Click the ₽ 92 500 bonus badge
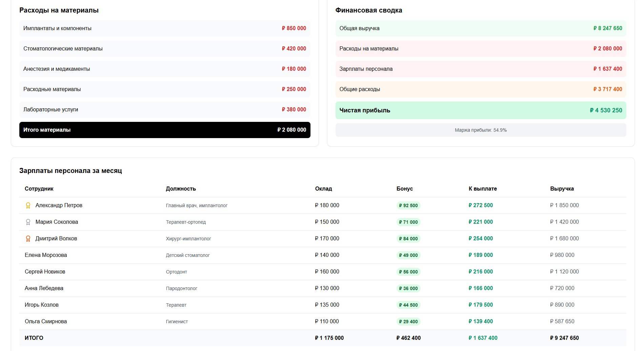Screen dimensions: 644x351 point(408,205)
